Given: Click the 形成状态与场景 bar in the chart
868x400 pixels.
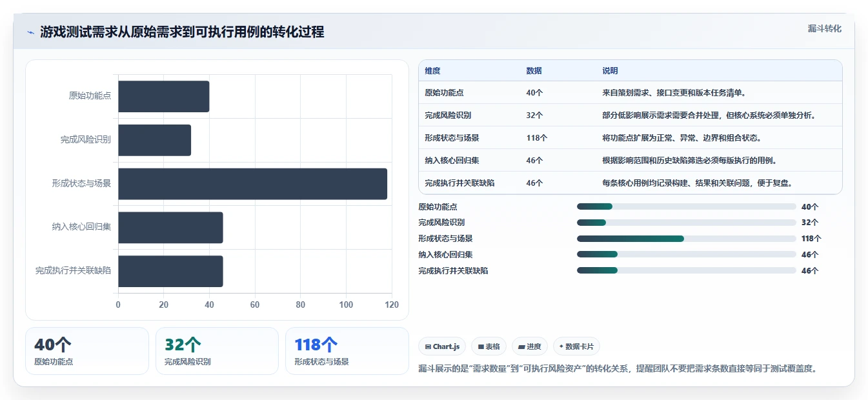Looking at the screenshot, I should (253, 184).
